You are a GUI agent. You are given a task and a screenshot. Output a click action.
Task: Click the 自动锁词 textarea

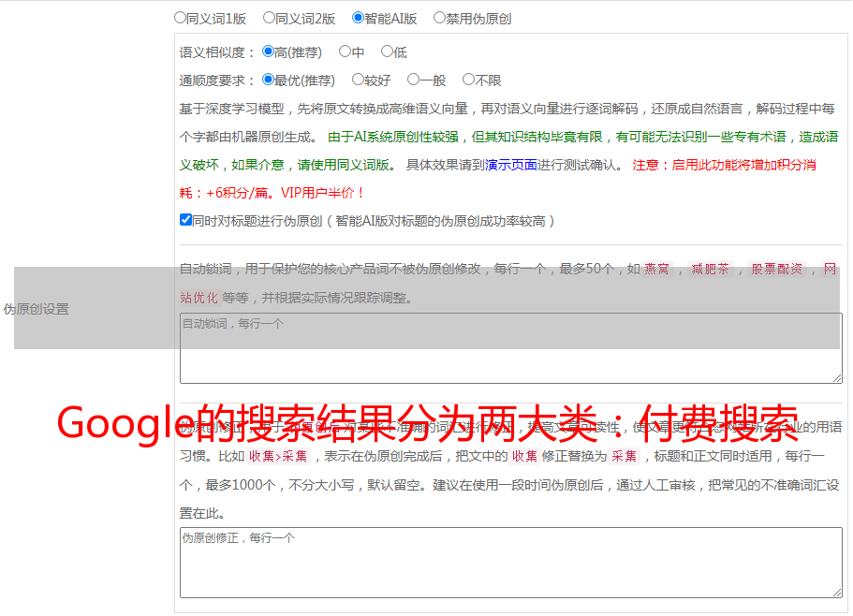coord(511,348)
